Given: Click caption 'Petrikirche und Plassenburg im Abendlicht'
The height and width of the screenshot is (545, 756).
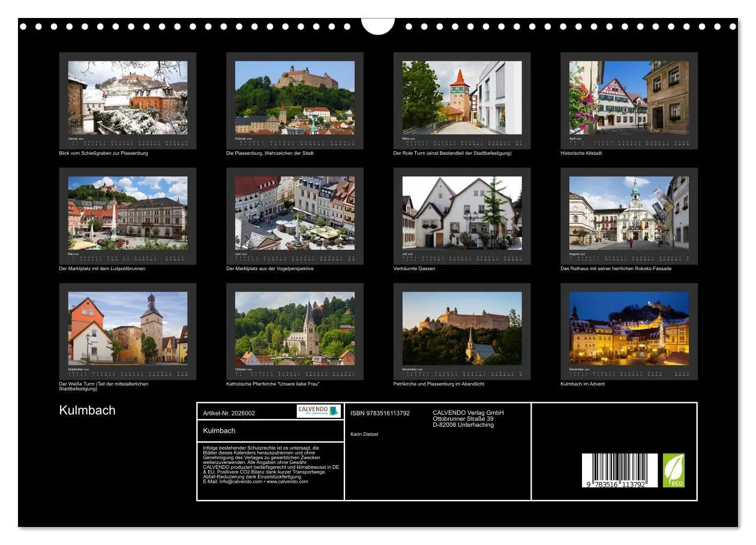Looking at the screenshot, I should [x=439, y=384].
